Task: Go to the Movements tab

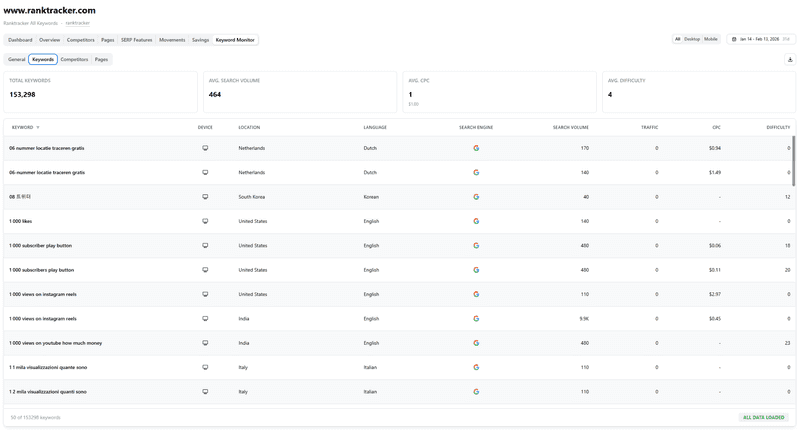Action: tap(172, 40)
